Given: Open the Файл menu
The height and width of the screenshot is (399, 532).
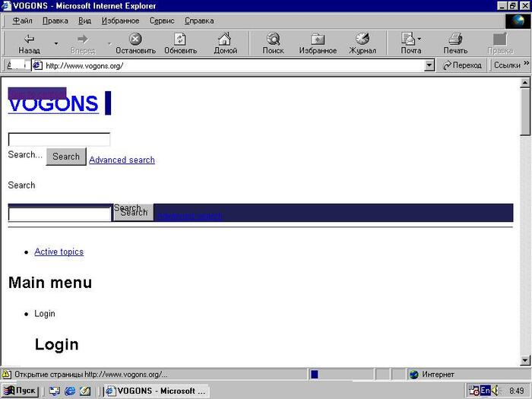Looking at the screenshot, I should pos(22,21).
